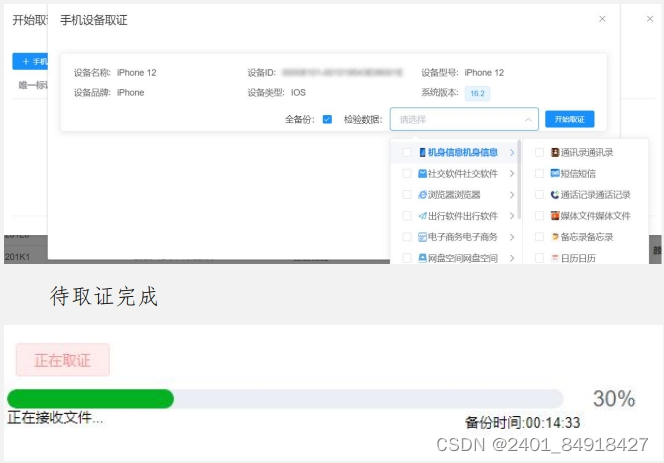Image resolution: width=664 pixels, height=463 pixels.
Task: Click the 备份时间 00:14:33 text
Action: coord(523,422)
